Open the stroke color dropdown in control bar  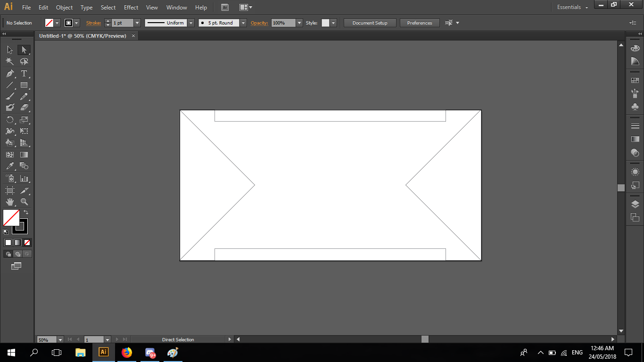tap(76, 23)
